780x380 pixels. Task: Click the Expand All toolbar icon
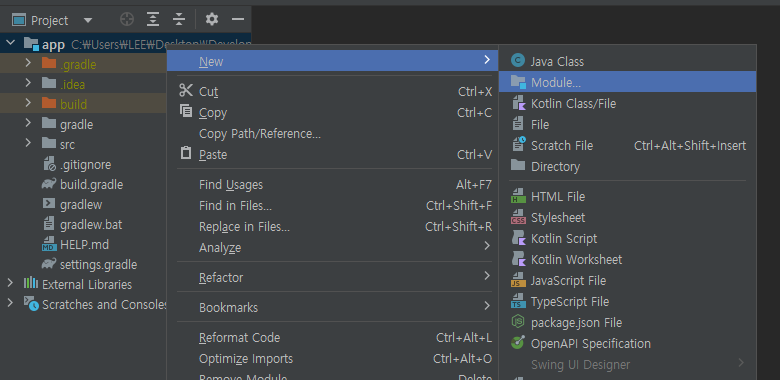(x=153, y=20)
